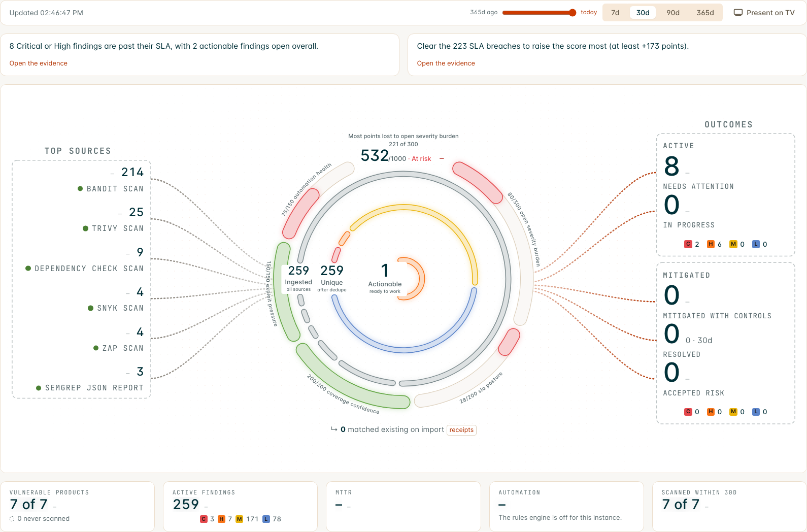Click the Medium badge under Active Findings

[x=240, y=519]
